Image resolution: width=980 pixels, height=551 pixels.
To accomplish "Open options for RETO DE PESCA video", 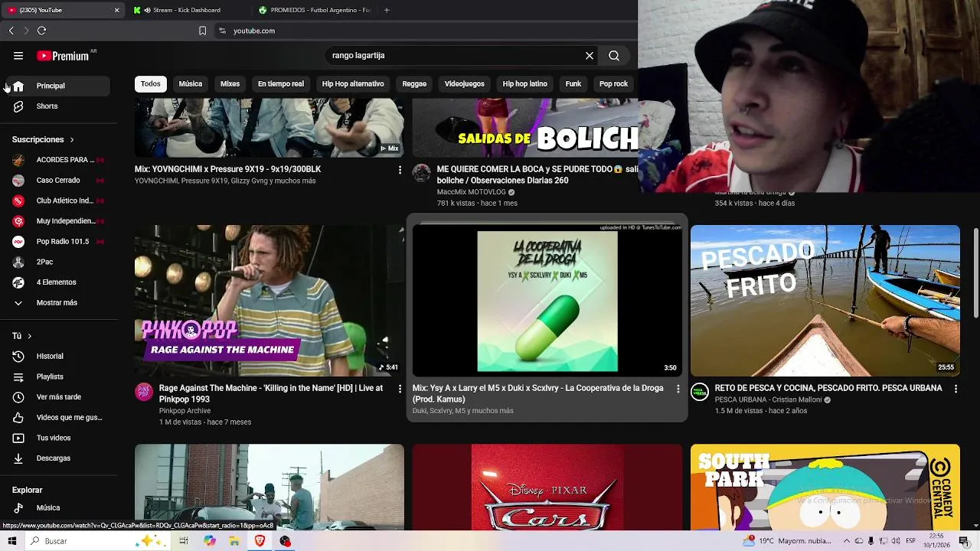I will tap(955, 389).
